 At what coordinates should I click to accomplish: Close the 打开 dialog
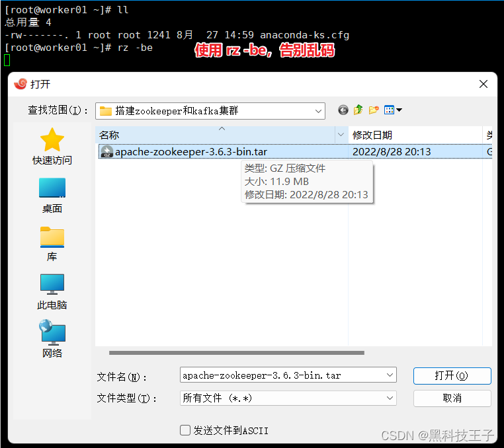coord(483,84)
